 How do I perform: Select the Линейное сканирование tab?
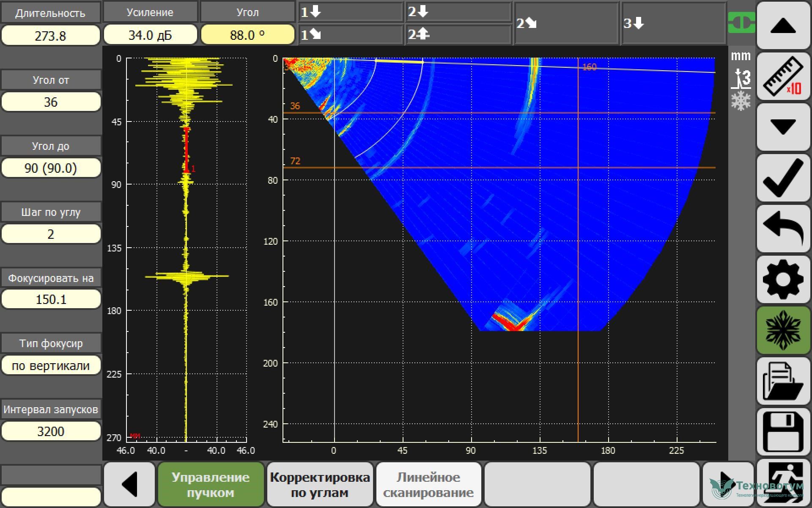(428, 485)
